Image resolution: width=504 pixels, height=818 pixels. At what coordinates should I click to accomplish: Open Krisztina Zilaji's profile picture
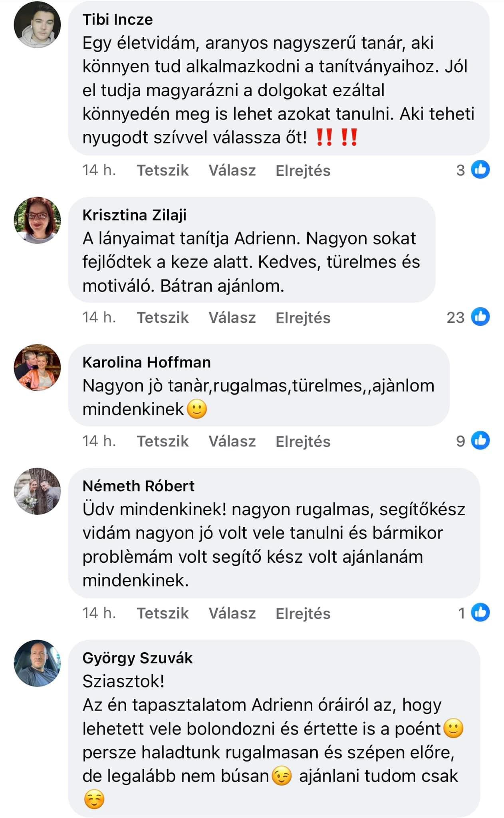[x=38, y=220]
